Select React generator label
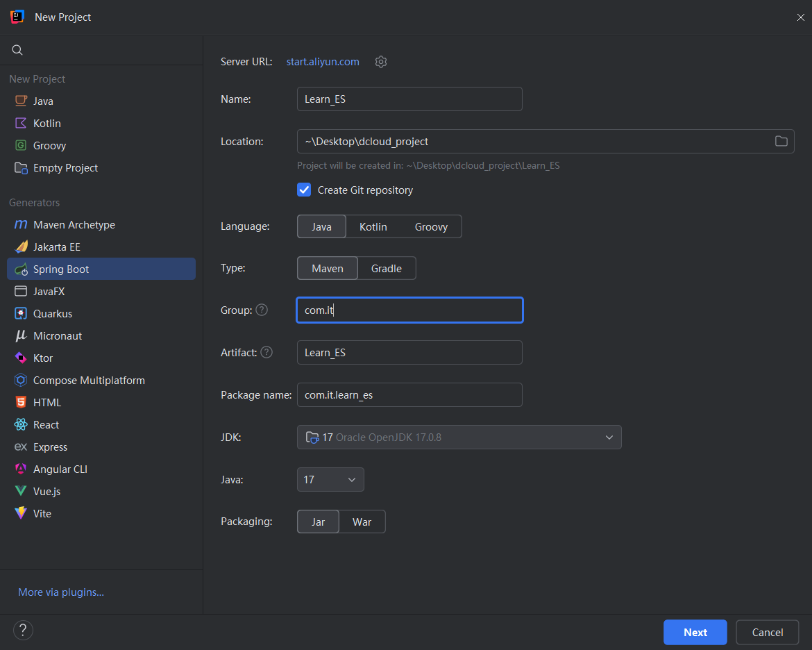812x650 pixels. 46,425
